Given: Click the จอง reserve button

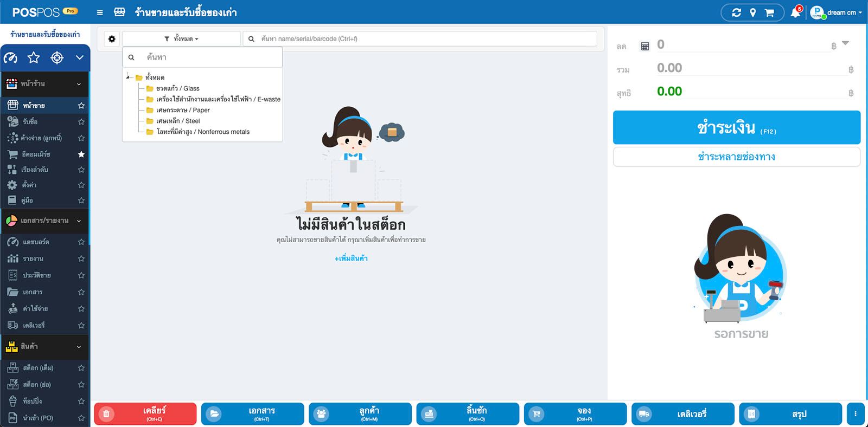Looking at the screenshot, I should click(x=575, y=414).
